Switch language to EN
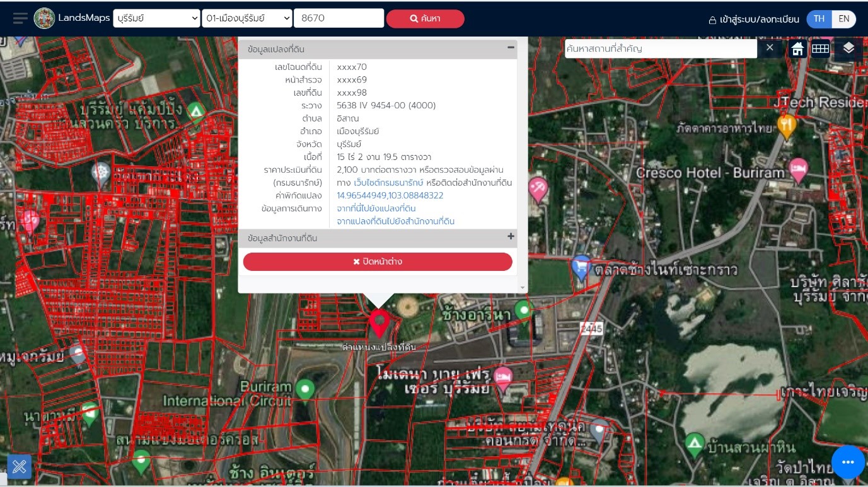 coord(844,19)
